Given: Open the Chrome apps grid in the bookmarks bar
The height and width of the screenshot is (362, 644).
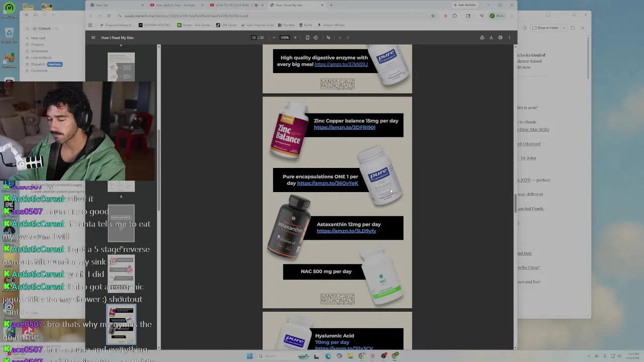Looking at the screenshot, I should tap(91, 25).
